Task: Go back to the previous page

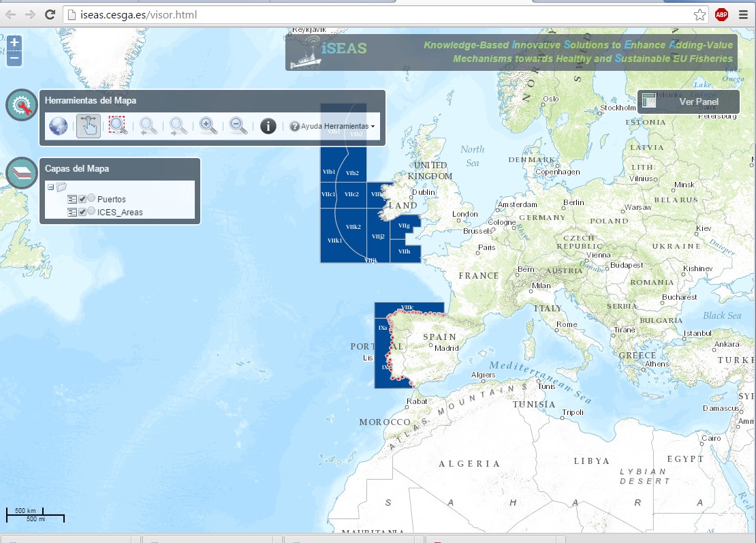Action: pos(11,15)
